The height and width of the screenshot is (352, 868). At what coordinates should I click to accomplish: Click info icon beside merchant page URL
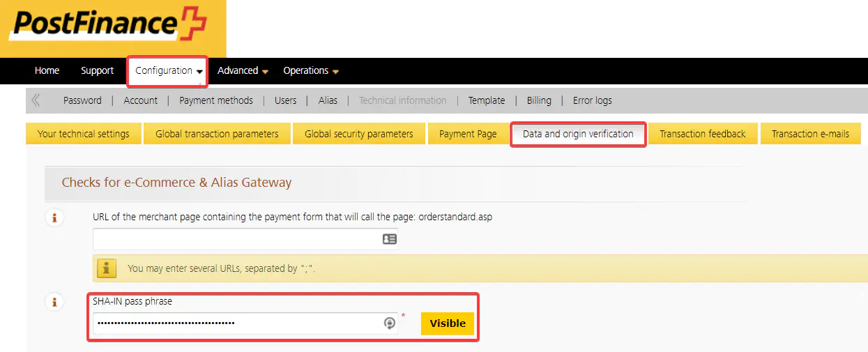click(x=54, y=218)
